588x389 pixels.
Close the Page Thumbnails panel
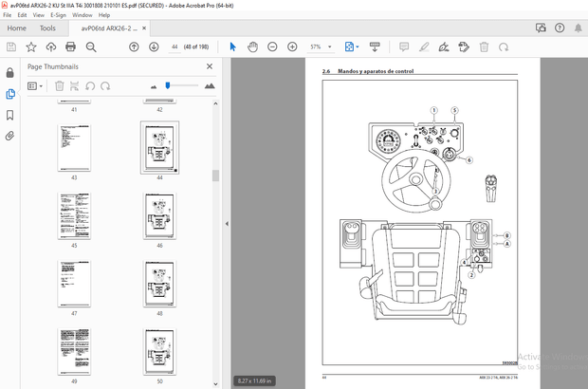210,66
